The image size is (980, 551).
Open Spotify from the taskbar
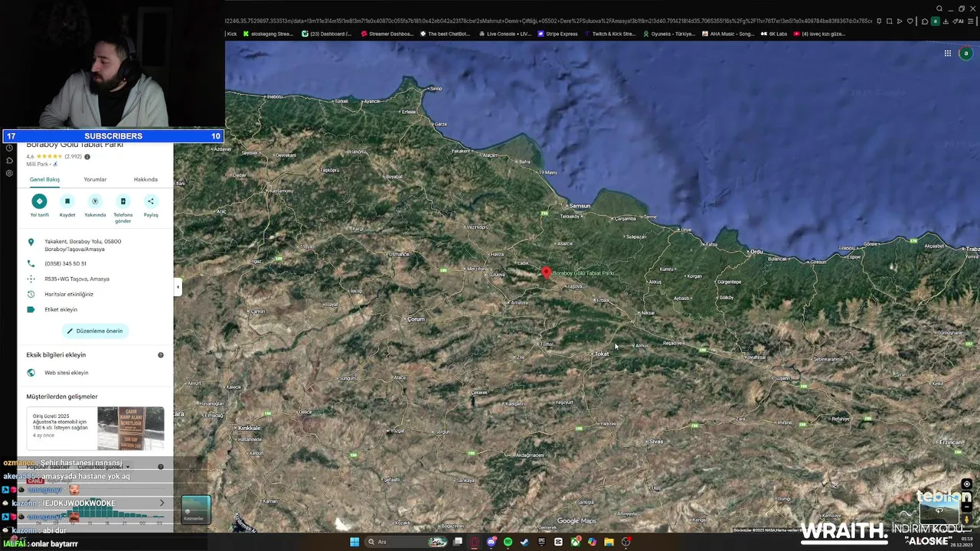tap(508, 542)
